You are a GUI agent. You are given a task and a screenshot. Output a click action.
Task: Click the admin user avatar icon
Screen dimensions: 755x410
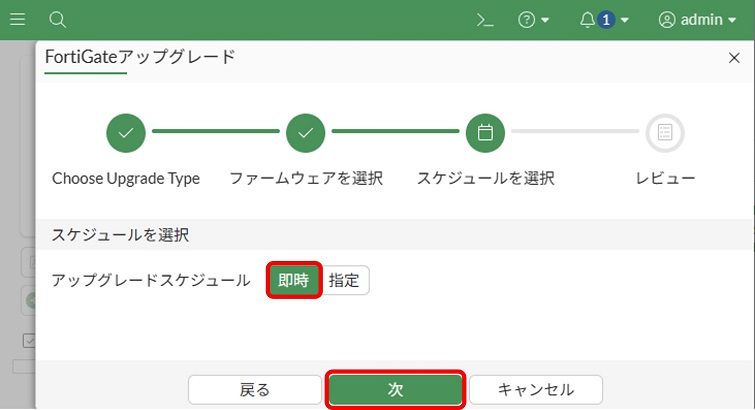668,19
